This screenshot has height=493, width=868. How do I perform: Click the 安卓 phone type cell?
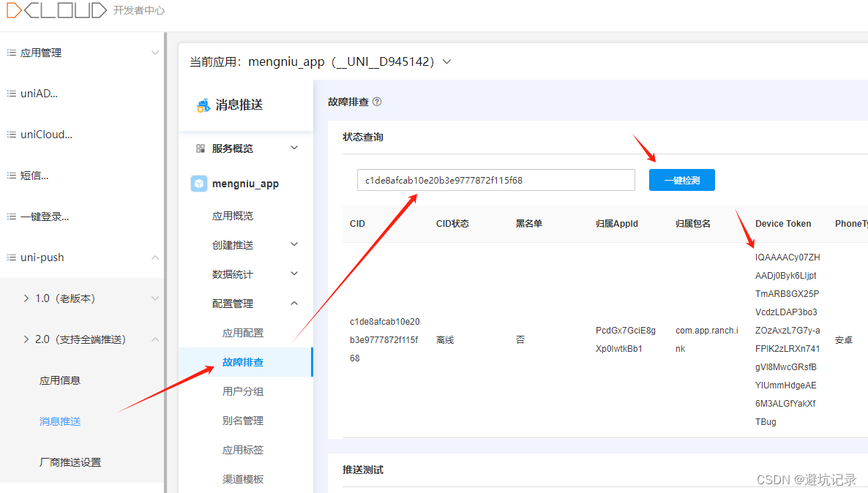click(844, 339)
